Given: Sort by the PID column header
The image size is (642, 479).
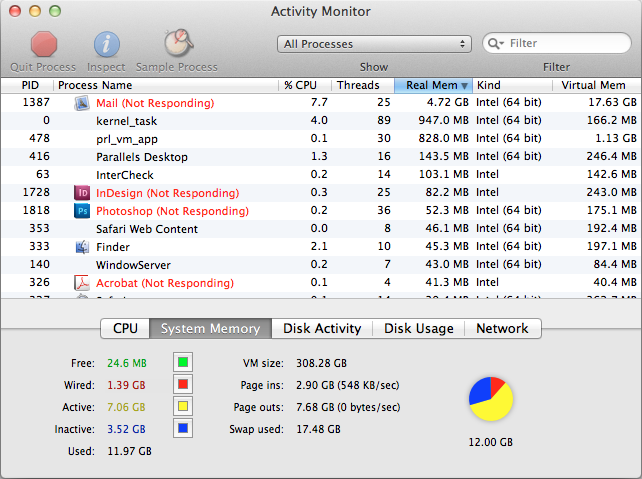Looking at the screenshot, I should pos(27,85).
